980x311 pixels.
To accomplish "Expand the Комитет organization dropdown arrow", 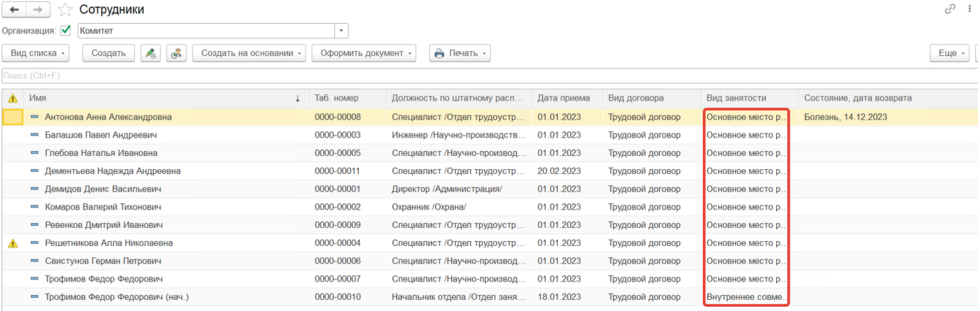I will click(341, 31).
